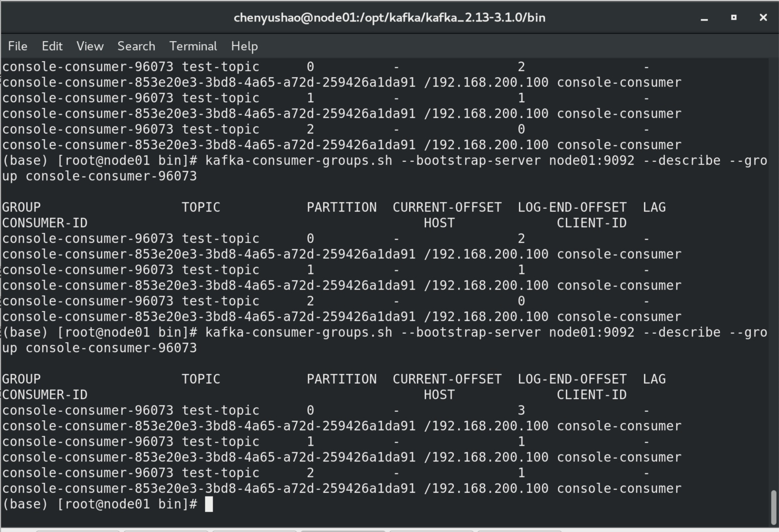Click the window title bar text
Viewport: 779px width, 532px height.
389,18
